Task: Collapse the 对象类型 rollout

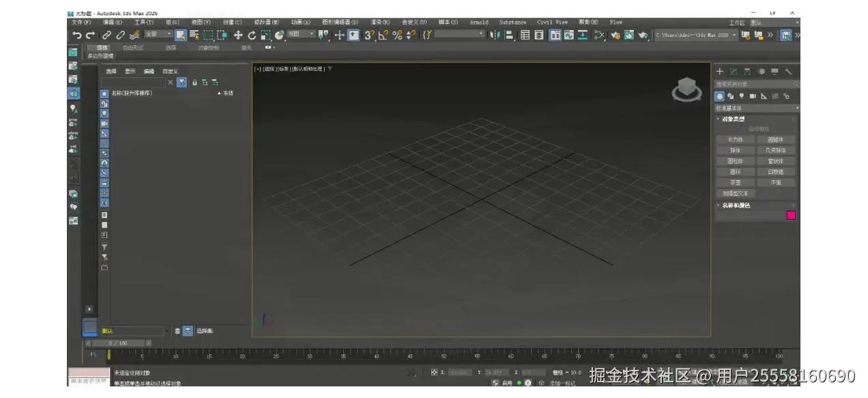Action: pos(734,119)
